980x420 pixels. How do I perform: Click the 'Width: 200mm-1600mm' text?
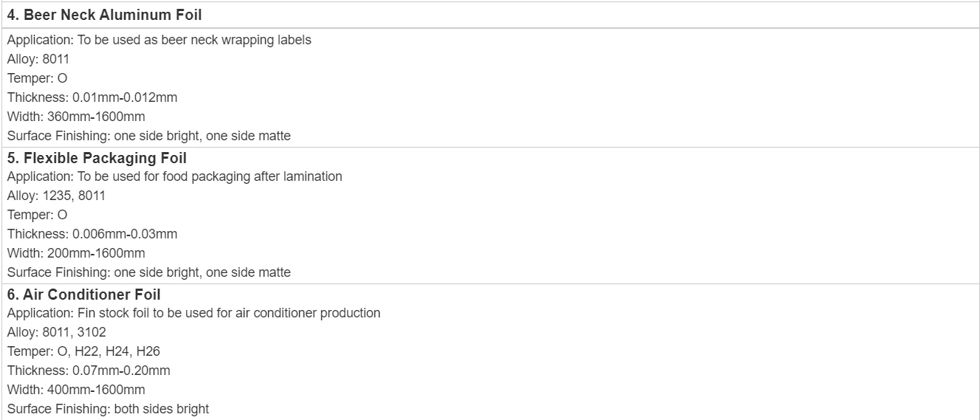pos(76,253)
